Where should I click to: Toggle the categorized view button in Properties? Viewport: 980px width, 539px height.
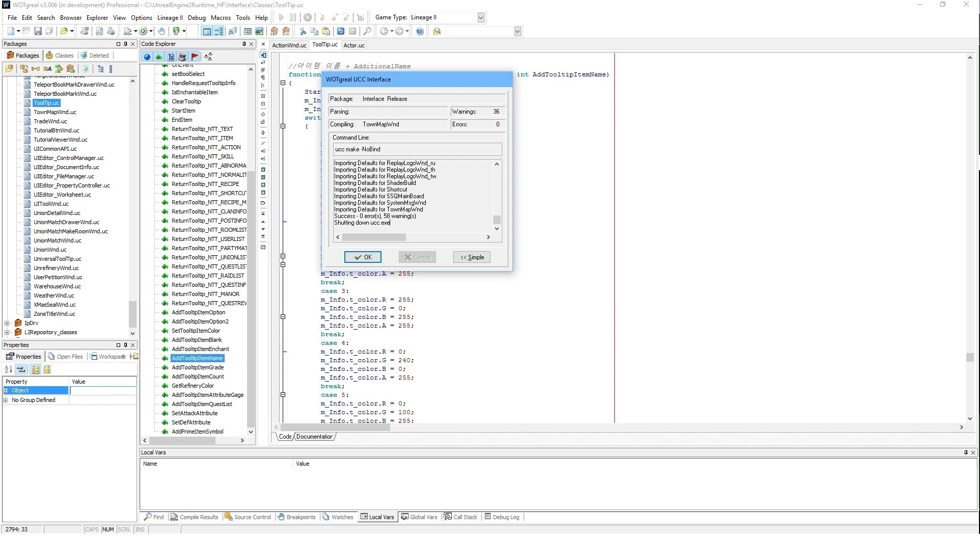[21, 369]
